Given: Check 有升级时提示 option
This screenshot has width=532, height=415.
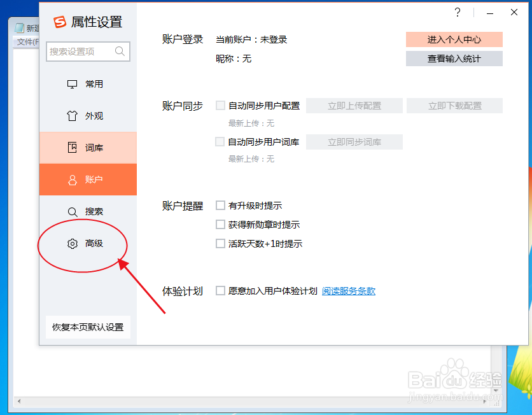Looking at the screenshot, I should click(220, 205).
